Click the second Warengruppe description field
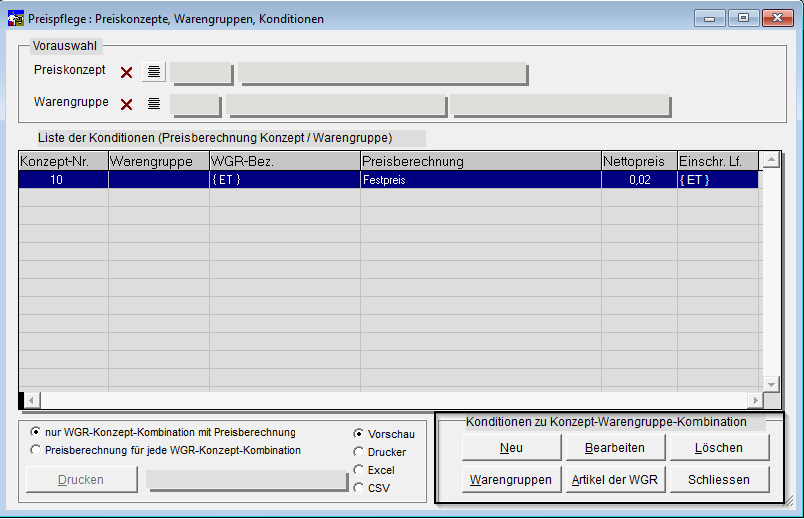 click(560, 105)
